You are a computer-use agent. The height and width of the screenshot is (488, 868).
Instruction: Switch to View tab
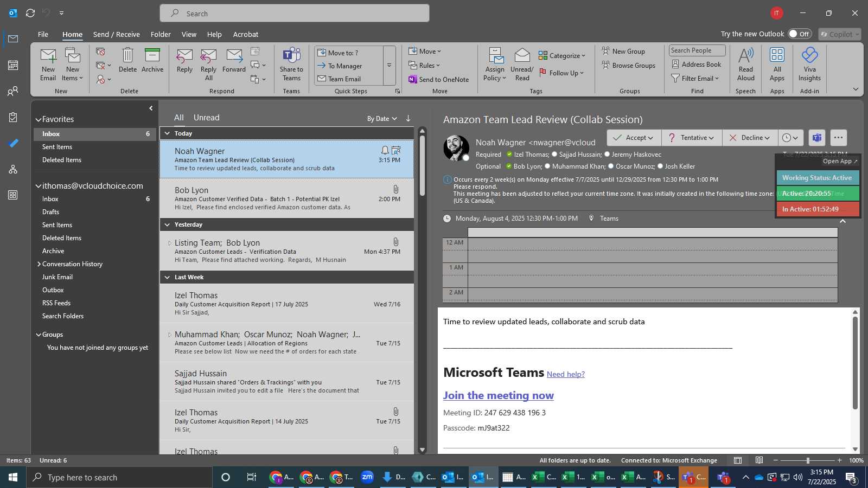(189, 34)
